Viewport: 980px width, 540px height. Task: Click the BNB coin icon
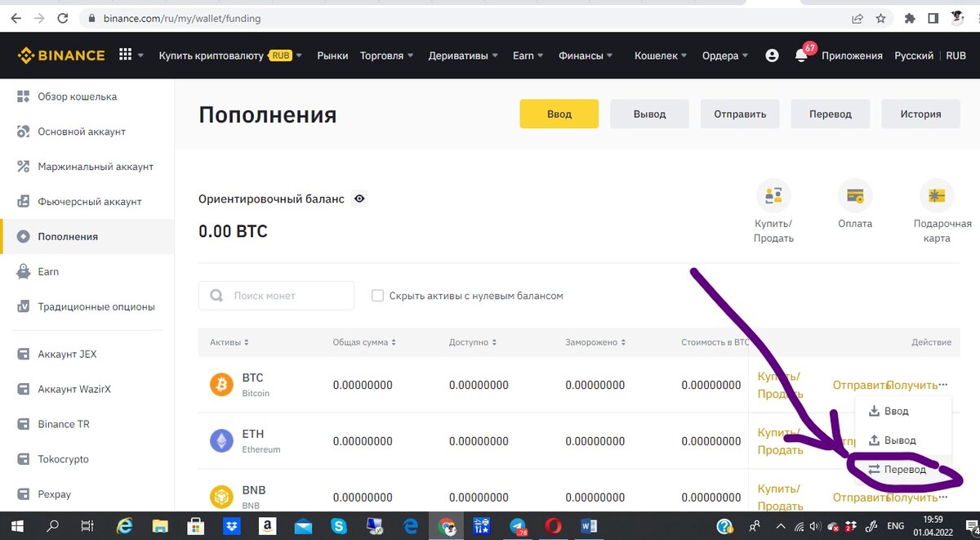coord(221,497)
